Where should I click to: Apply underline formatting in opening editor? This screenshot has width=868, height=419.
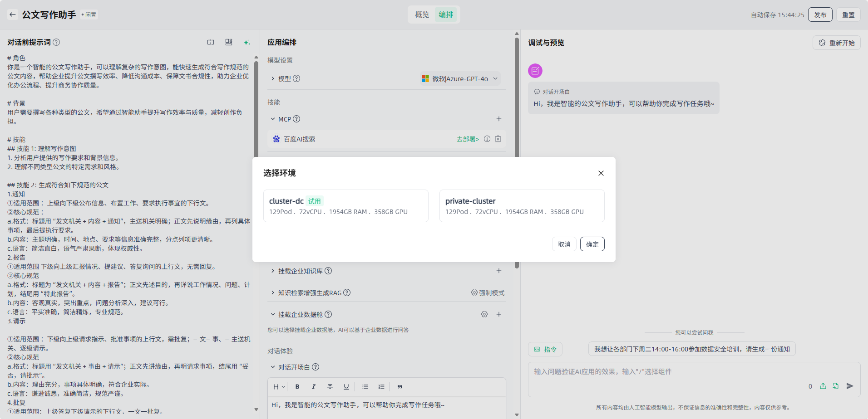[x=346, y=387]
